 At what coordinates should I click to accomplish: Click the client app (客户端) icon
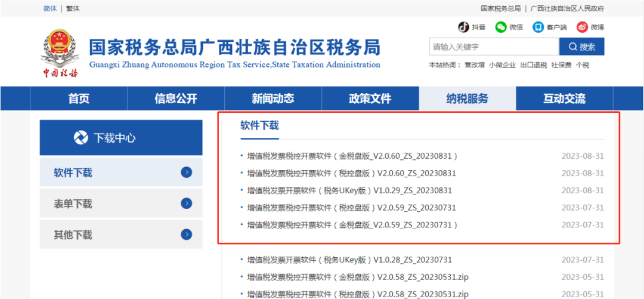click(538, 27)
